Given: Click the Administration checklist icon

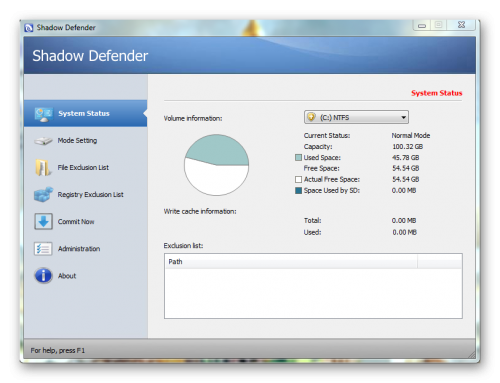Looking at the screenshot, I should pyautogui.click(x=43, y=249).
